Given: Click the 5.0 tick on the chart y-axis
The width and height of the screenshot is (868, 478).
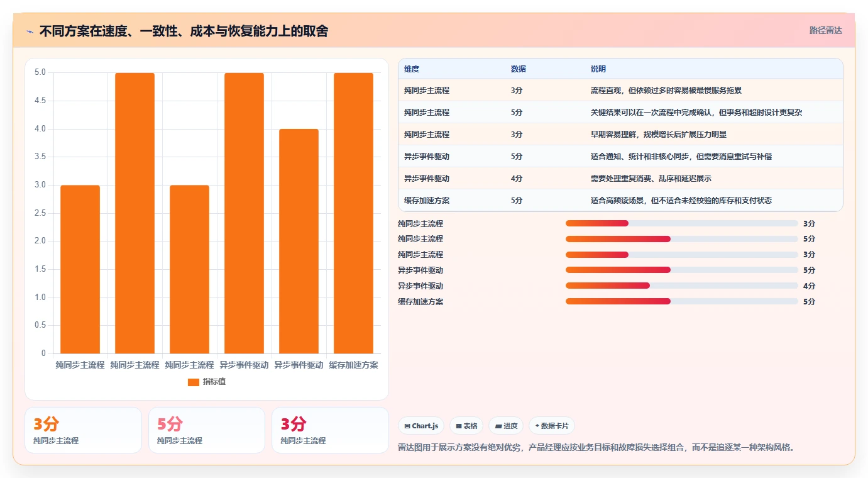Looking at the screenshot, I should (x=40, y=72).
